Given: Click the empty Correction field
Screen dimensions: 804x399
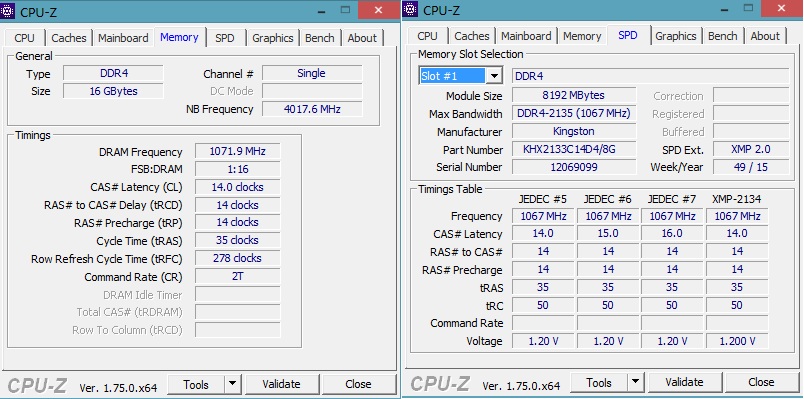Looking at the screenshot, I should click(x=751, y=95).
